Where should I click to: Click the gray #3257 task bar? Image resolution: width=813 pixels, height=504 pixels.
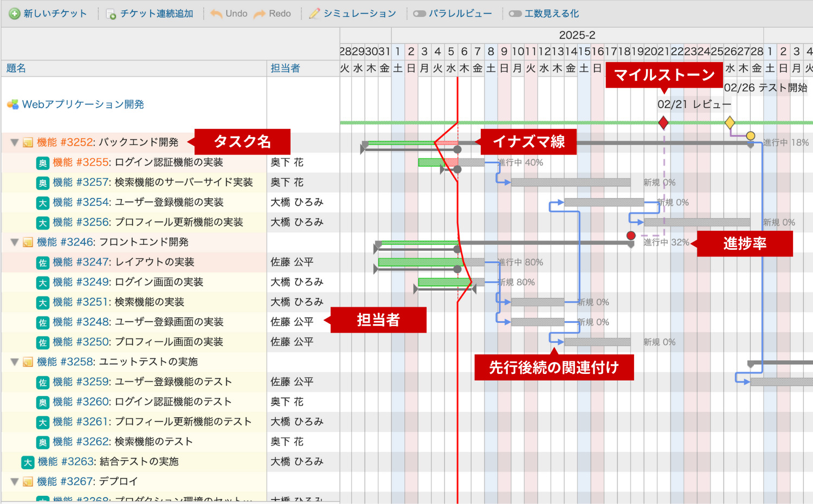coord(571,182)
